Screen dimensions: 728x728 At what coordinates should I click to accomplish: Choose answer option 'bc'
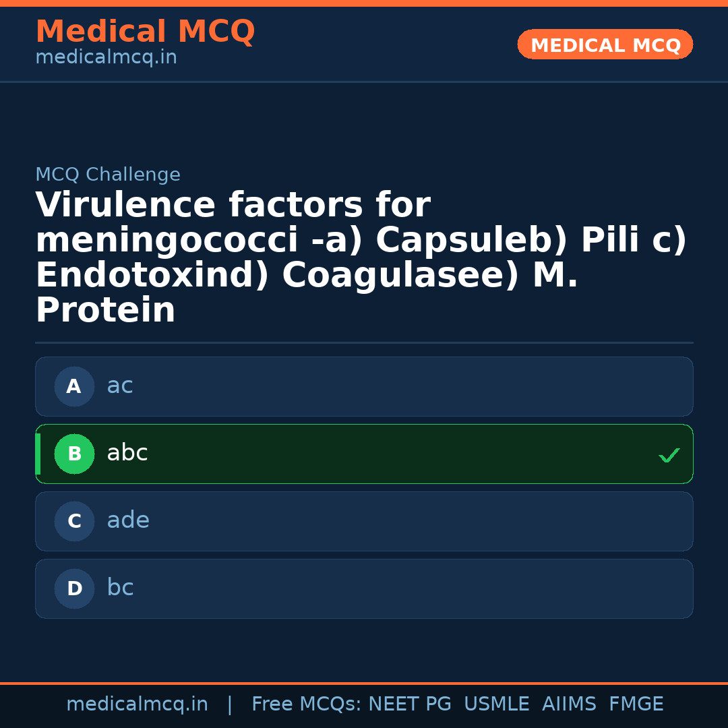(120, 588)
